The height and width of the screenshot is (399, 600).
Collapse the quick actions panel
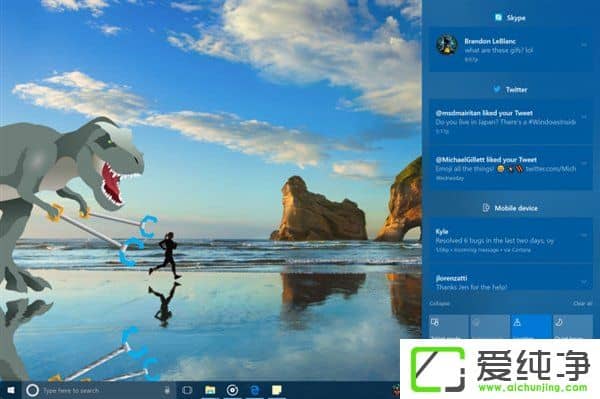click(439, 303)
